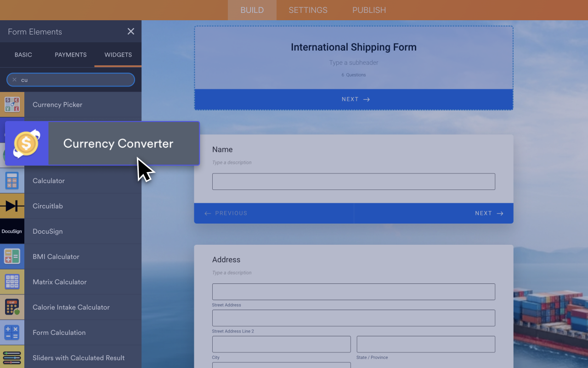Select the DocuSign widget icon
Viewport: 588px width, 368px height.
[12, 231]
